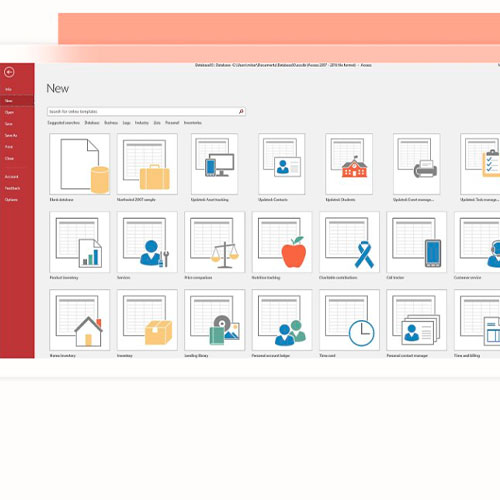Open Access Options

point(11,200)
